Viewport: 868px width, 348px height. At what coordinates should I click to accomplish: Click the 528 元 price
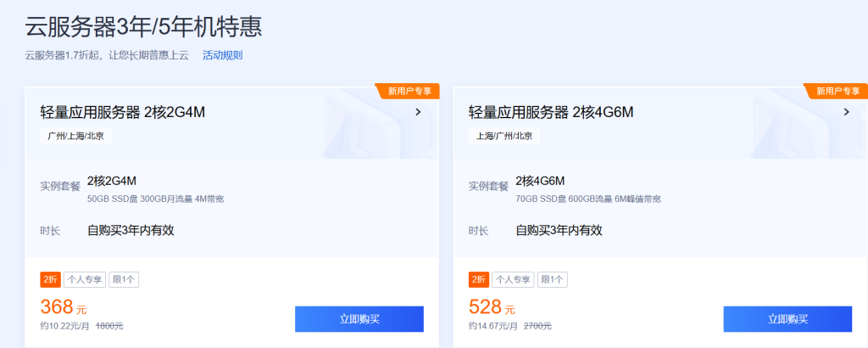click(x=492, y=307)
